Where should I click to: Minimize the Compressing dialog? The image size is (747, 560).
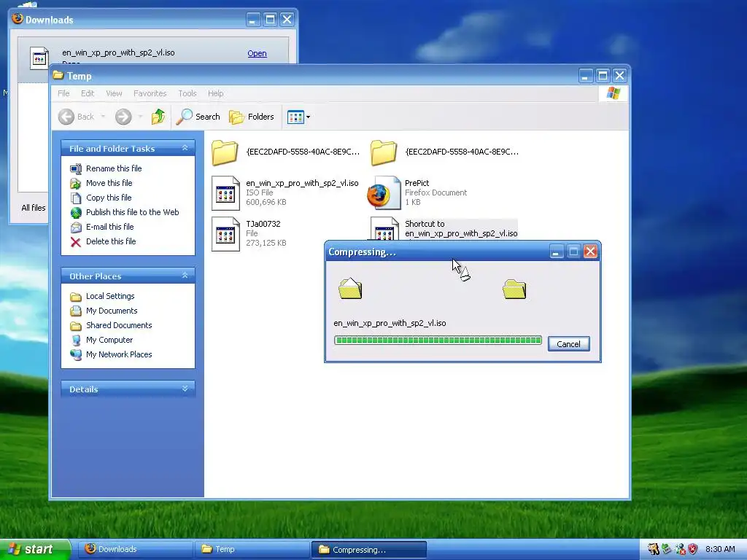556,252
